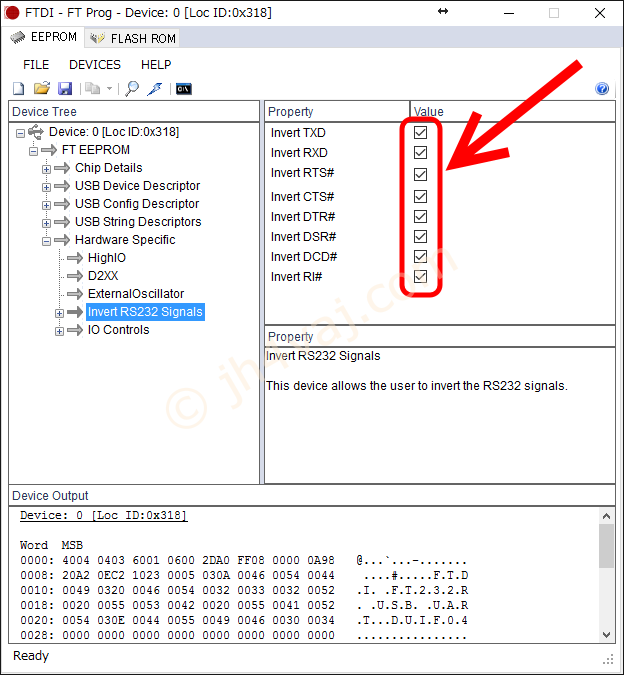Click the USB icon beside Device: 0
Viewport: 624px width, 675px height.
pyautogui.click(x=36, y=132)
